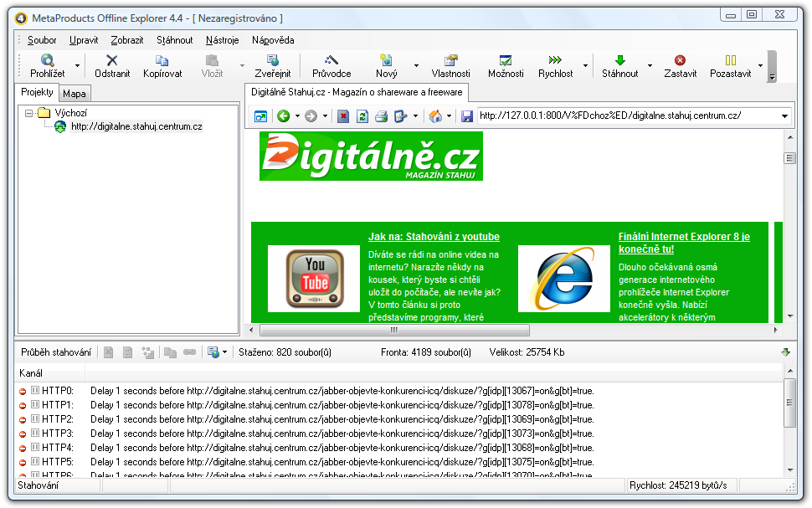Print the page with printer icon
The height and width of the screenshot is (508, 812).
point(382,116)
